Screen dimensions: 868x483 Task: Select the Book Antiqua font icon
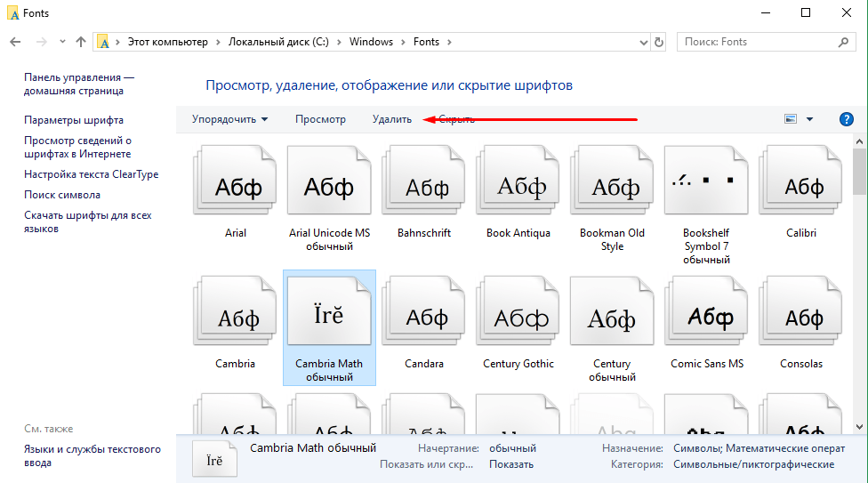click(x=518, y=181)
